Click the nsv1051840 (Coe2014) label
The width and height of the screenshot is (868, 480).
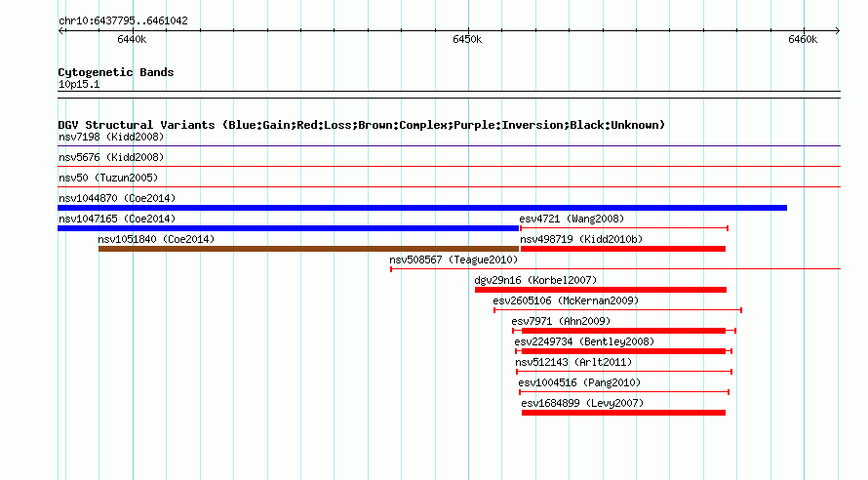156,239
